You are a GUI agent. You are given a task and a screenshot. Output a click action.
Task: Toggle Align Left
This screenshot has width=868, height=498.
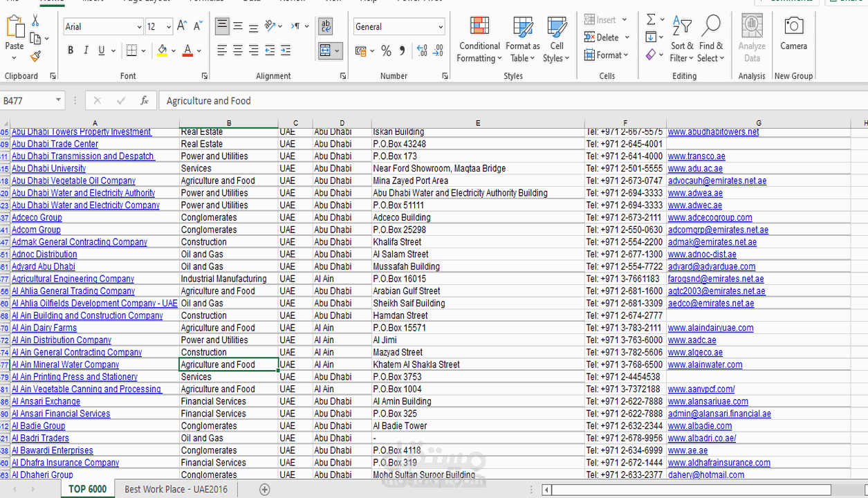222,50
